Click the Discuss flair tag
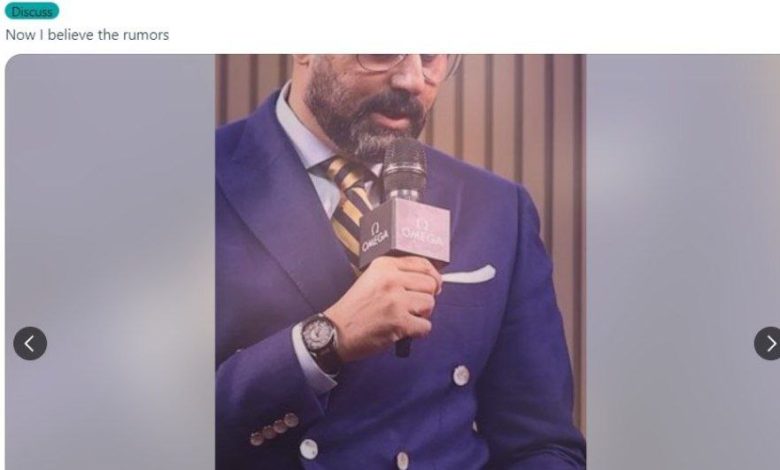780x470 pixels. [32, 11]
